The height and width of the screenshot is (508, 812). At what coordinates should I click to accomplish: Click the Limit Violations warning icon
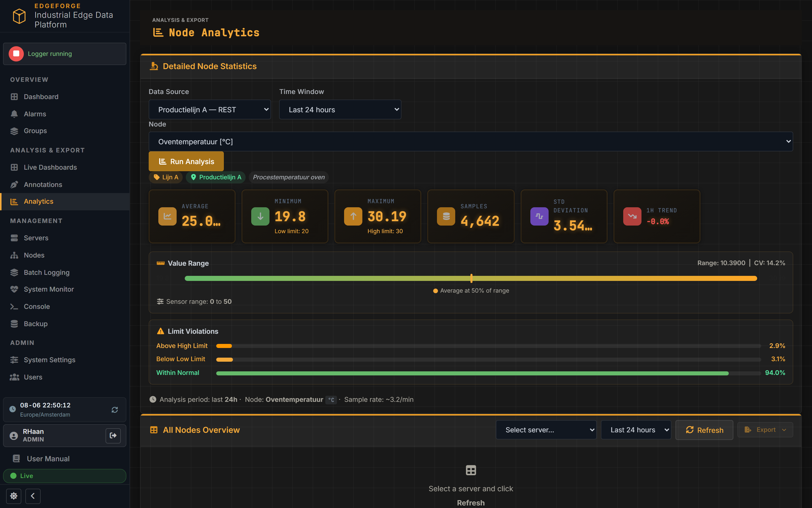160,331
